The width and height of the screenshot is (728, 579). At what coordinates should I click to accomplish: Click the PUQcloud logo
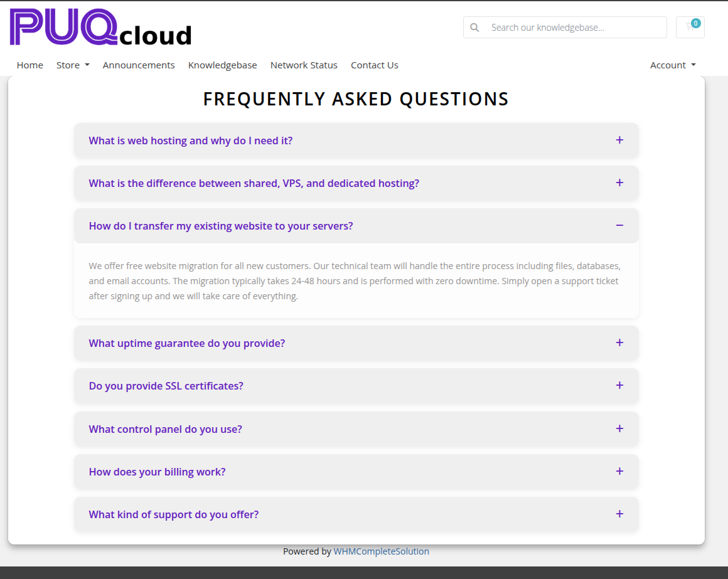pos(100,28)
